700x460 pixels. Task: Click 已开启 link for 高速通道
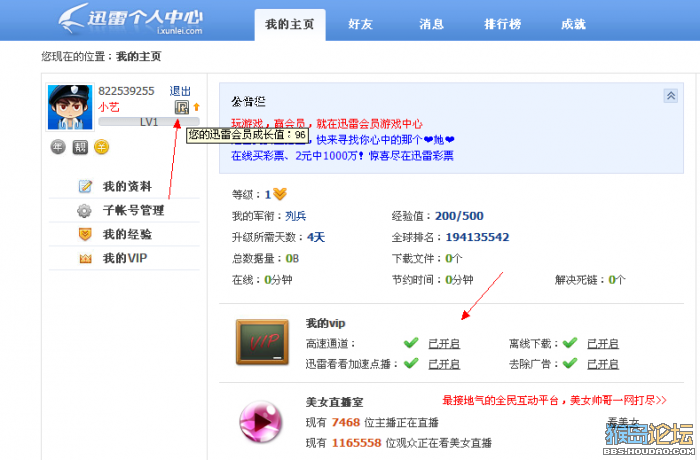[x=444, y=344]
